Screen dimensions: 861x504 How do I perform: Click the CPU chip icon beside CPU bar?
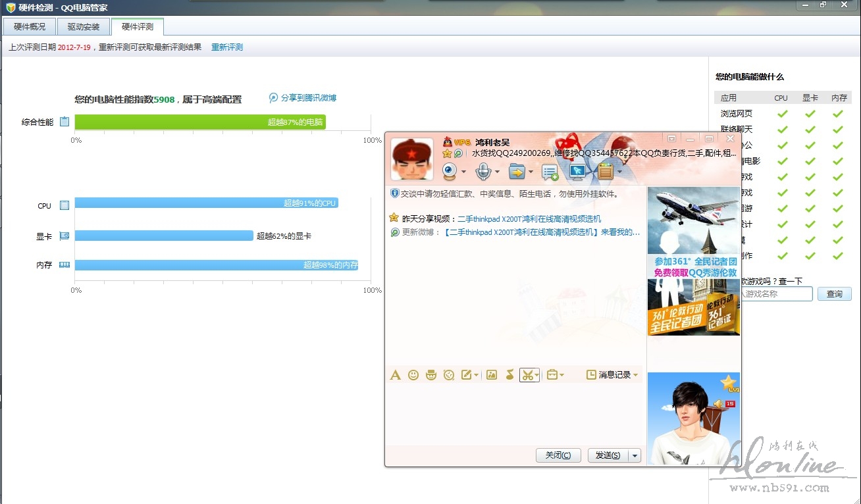(x=65, y=205)
